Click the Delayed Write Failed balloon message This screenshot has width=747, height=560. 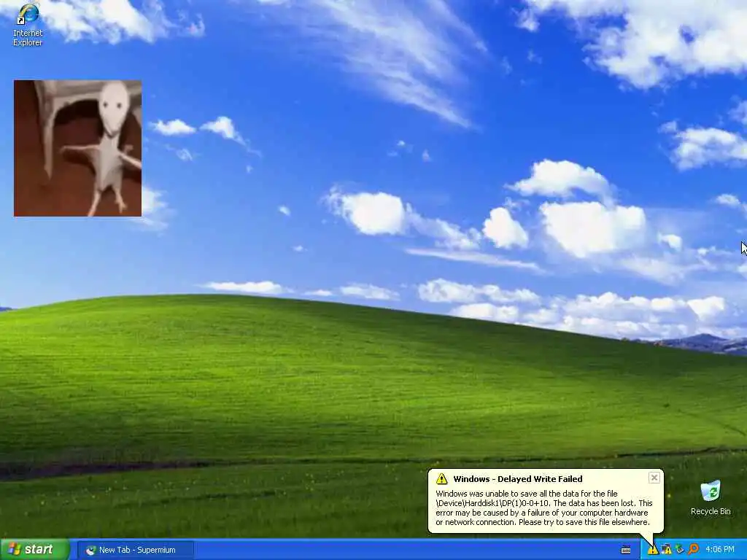(544, 507)
